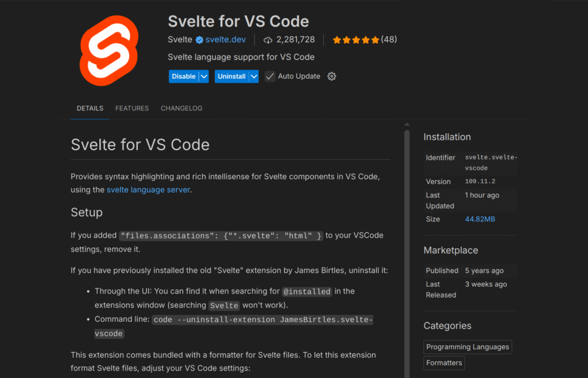This screenshot has height=378, width=588.
Task: Click the five-star rating icons
Action: [356, 40]
